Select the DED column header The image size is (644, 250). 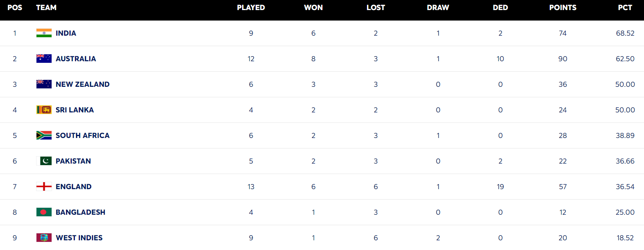500,8
